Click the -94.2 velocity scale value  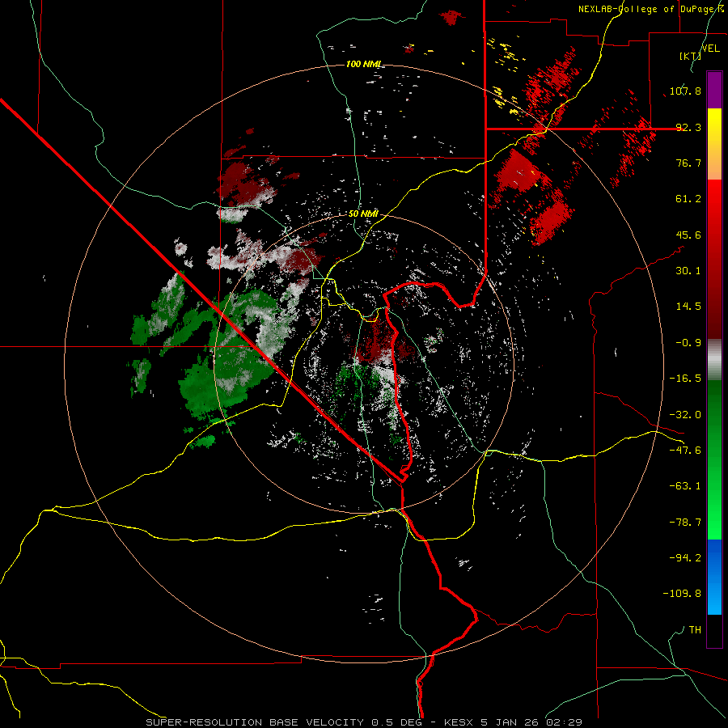pos(685,558)
